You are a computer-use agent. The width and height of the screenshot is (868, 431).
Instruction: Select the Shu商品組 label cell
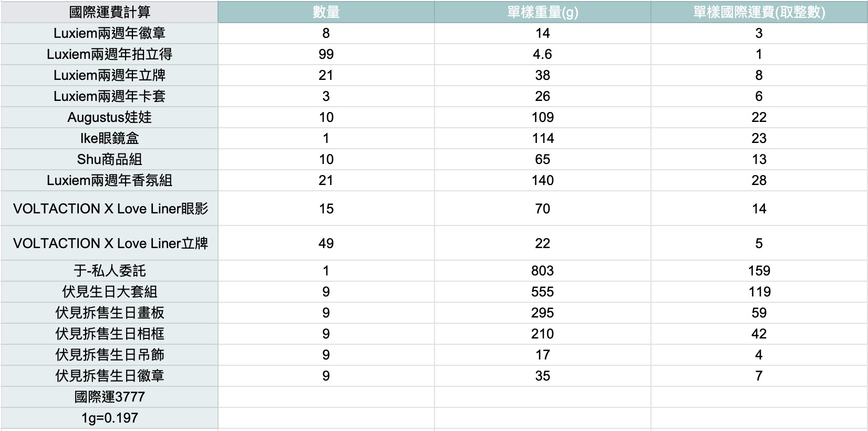pos(109,159)
